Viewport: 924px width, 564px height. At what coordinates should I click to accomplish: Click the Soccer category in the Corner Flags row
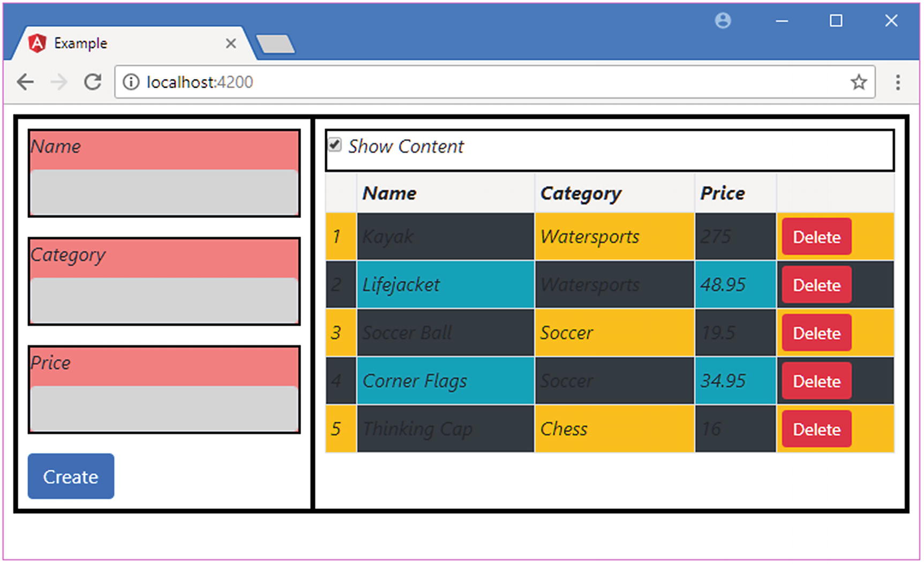pos(615,381)
